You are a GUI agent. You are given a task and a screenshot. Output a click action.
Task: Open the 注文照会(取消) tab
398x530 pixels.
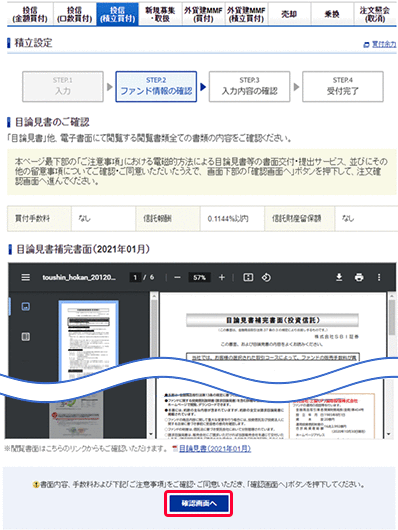point(375,14)
